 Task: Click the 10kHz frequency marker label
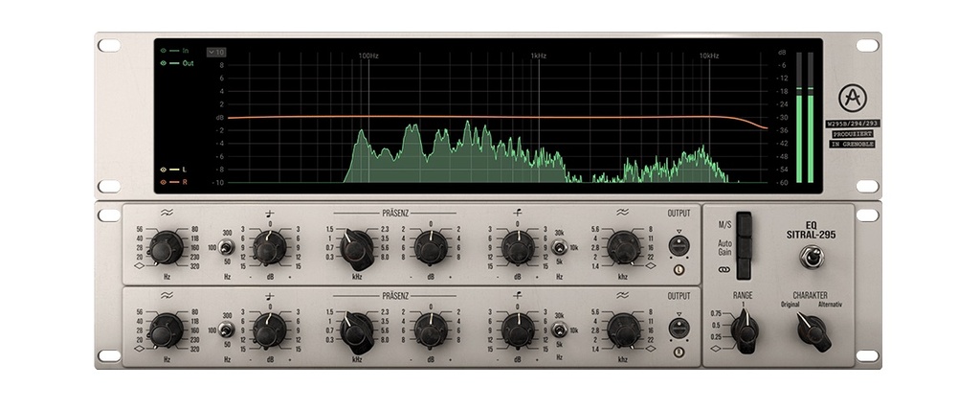point(709,56)
